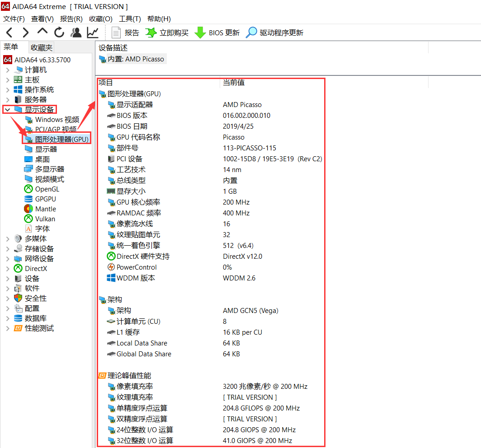The image size is (481, 448).
Task: Expand the 计算机 tree node
Action: pos(8,70)
